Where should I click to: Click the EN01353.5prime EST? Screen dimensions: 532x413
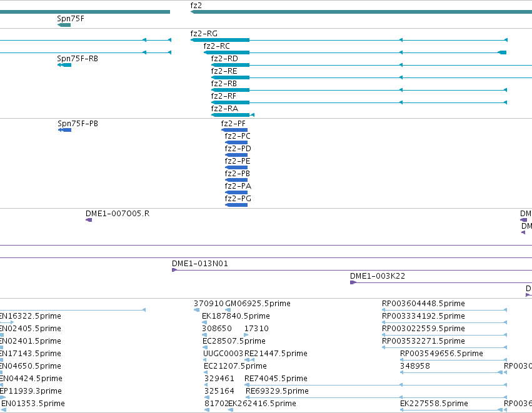tap(4, 410)
